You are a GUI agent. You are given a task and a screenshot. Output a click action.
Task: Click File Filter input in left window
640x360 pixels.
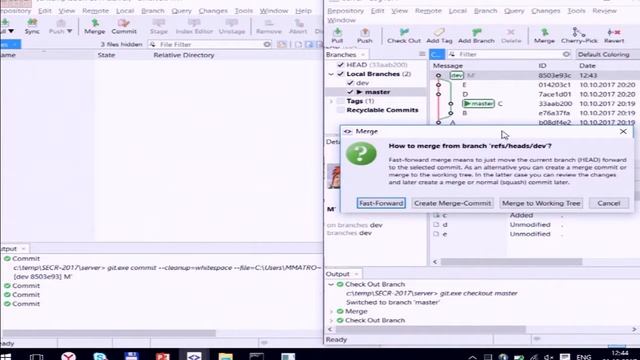(210, 44)
